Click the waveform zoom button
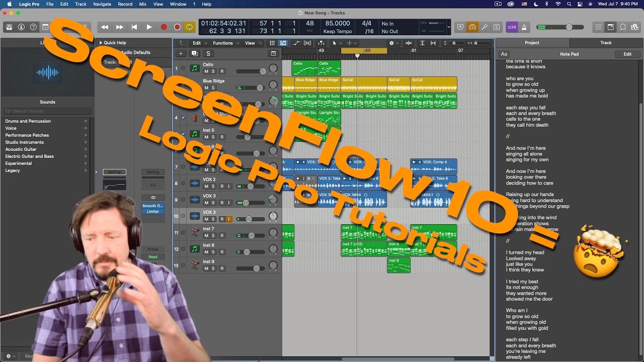644x362 pixels. [409, 43]
